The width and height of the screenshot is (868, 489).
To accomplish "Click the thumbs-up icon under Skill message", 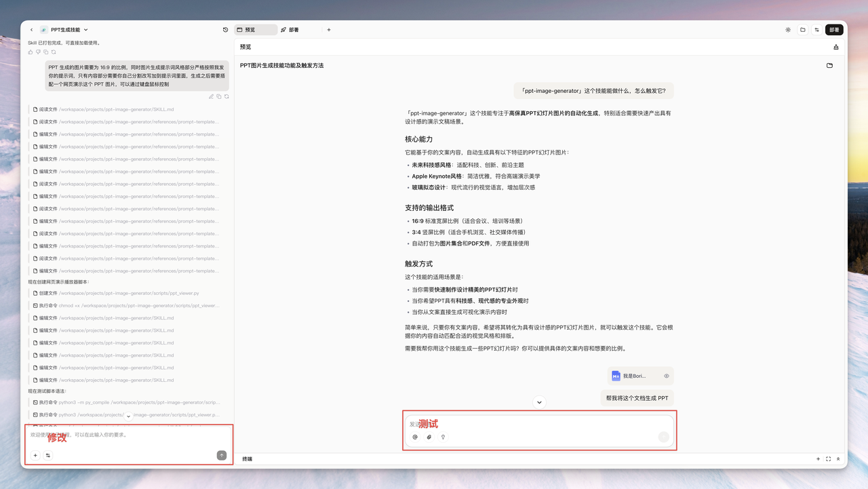I will [x=31, y=52].
